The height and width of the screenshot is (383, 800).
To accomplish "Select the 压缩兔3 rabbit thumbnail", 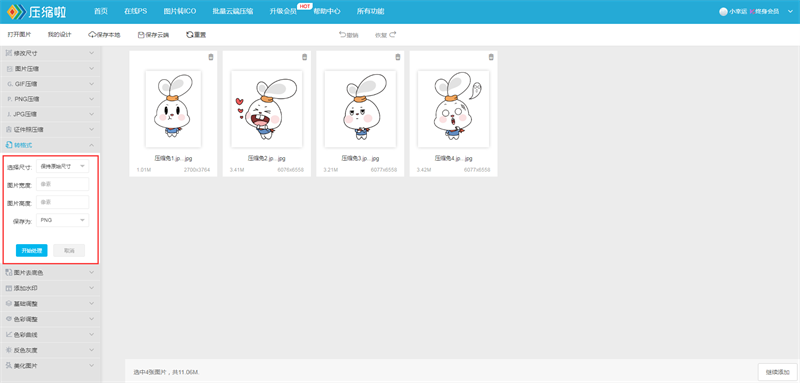I will click(x=360, y=109).
